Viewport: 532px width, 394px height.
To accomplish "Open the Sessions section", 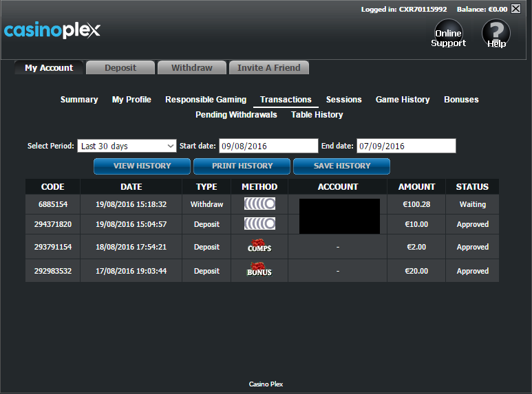I will [343, 99].
